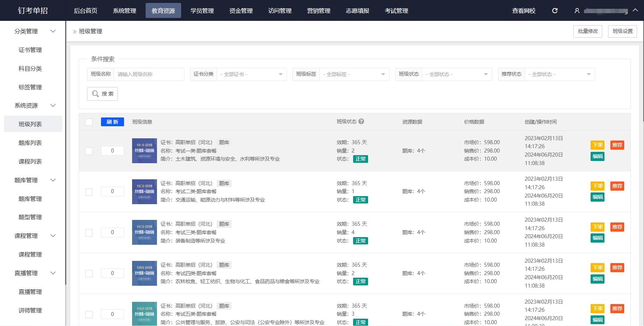Click 下架 for 考试一类-题库套餐

(598, 145)
